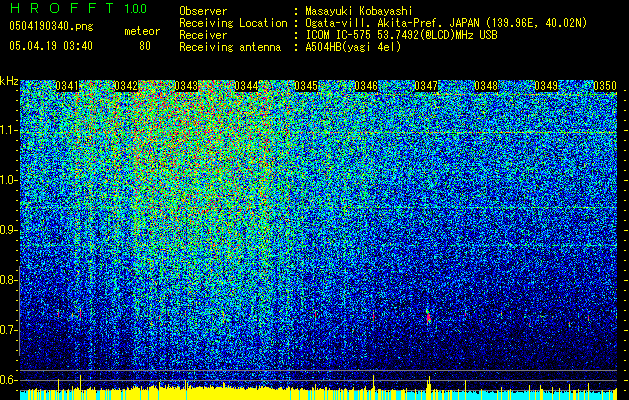Click the 0348 time marker
This screenshot has height=400, width=629.
pyautogui.click(x=486, y=86)
